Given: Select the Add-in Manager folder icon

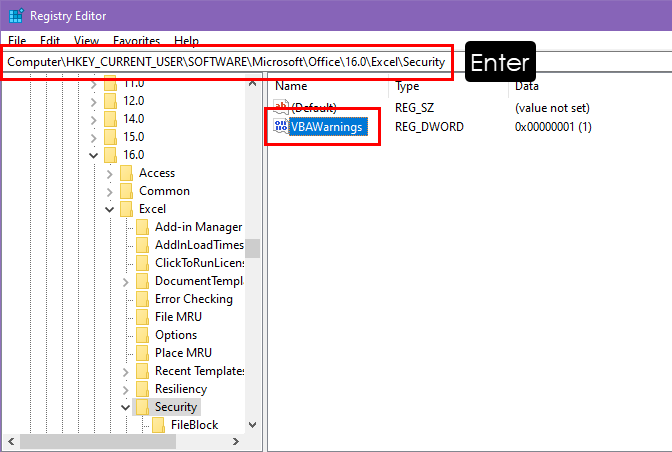Looking at the screenshot, I should pyautogui.click(x=142, y=227).
